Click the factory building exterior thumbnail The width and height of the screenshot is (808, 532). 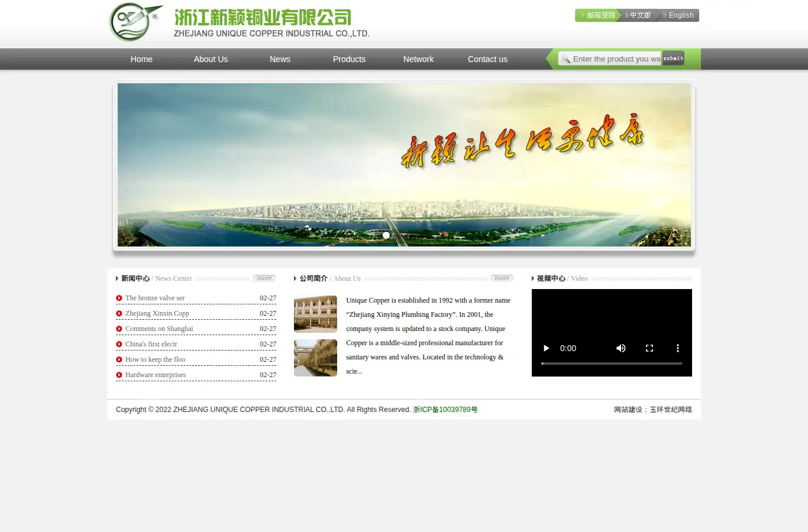(x=315, y=314)
